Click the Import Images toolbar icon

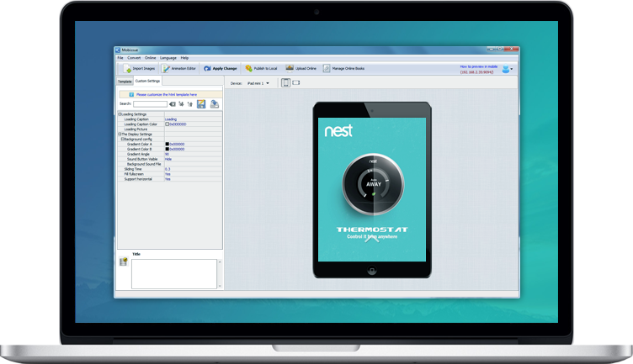point(127,69)
